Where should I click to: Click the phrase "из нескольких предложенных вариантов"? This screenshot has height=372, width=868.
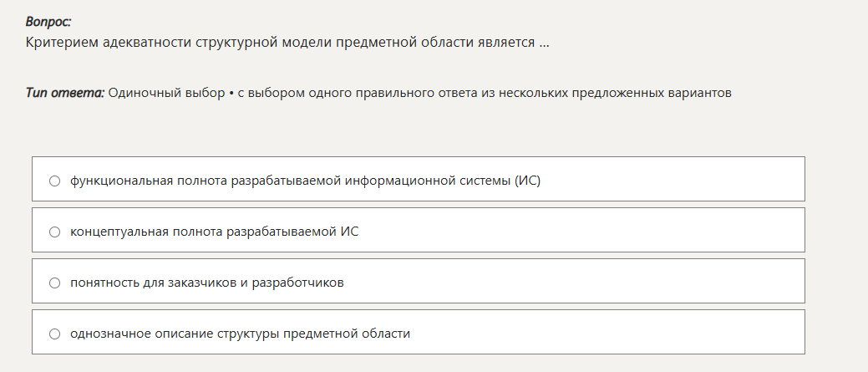(x=617, y=93)
